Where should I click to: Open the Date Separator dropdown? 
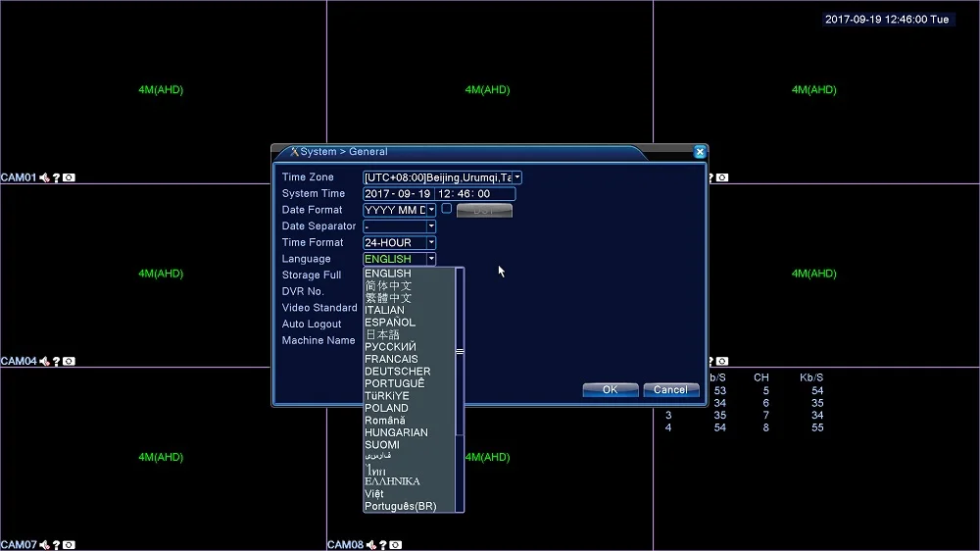431,226
